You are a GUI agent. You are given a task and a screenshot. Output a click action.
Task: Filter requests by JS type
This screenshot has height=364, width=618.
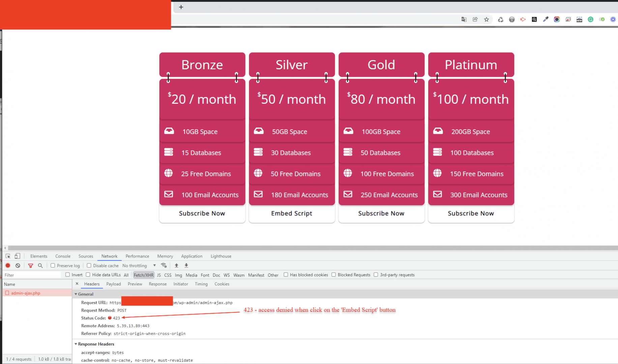tap(159, 275)
